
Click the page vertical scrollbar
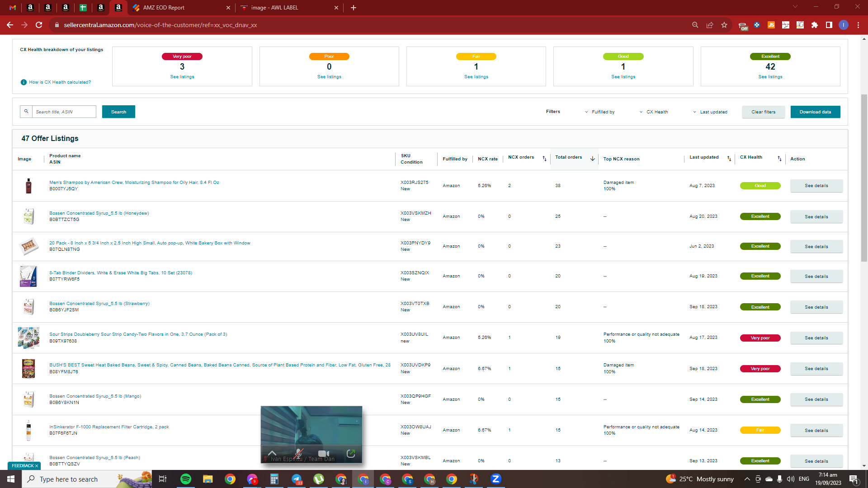point(864,178)
